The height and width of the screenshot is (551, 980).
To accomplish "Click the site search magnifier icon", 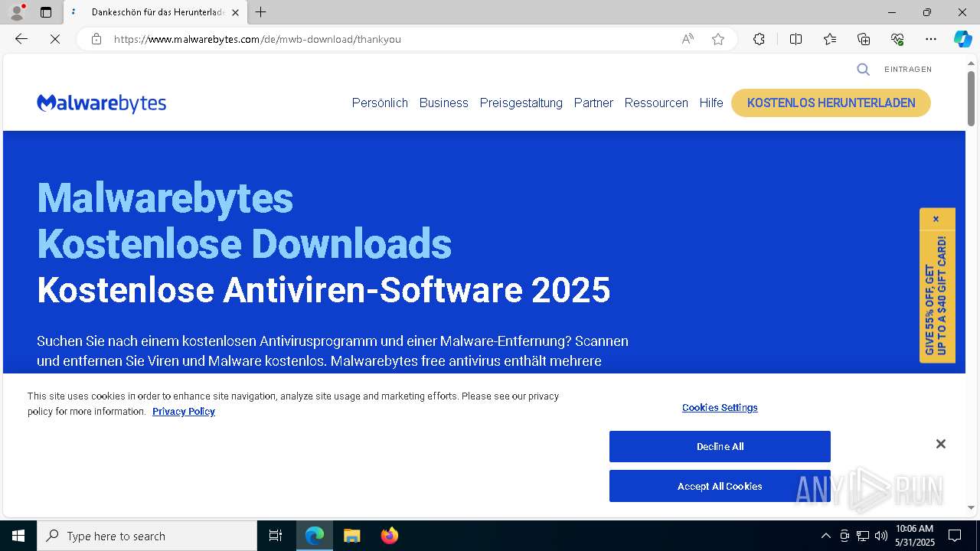I will coord(863,70).
